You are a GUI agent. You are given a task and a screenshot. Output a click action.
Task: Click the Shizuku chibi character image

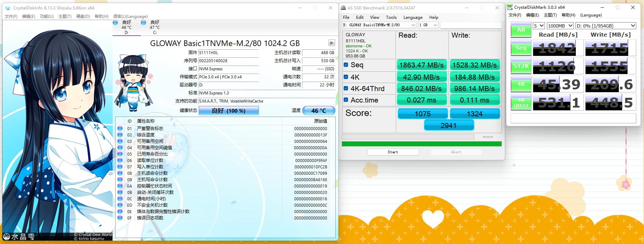click(134, 82)
